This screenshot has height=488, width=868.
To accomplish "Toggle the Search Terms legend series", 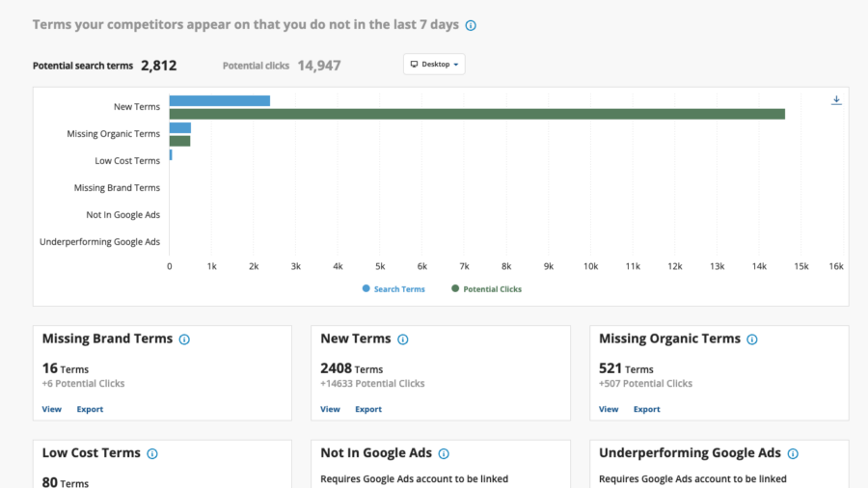I will pos(393,288).
